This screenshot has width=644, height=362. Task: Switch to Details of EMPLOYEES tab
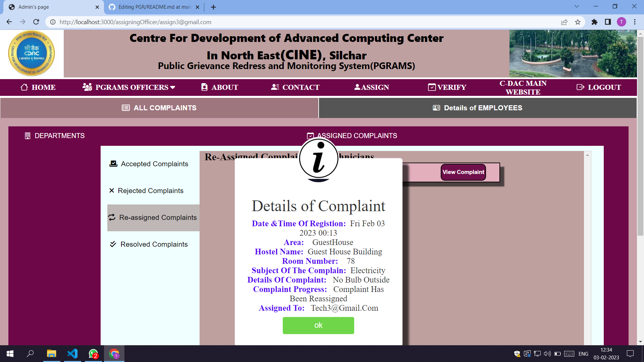(477, 108)
